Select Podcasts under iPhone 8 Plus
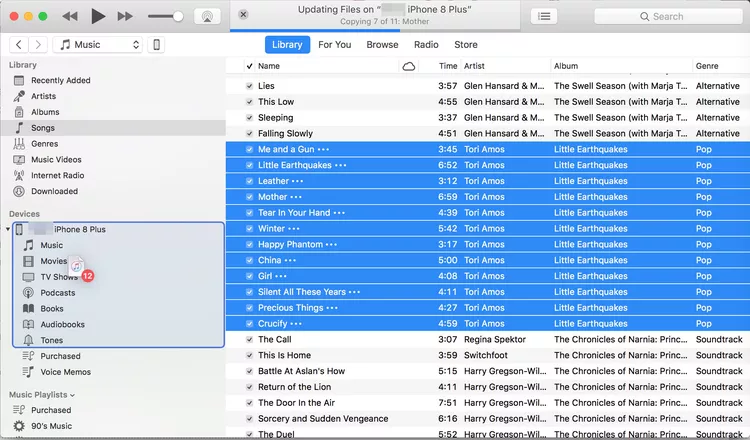Viewport: 750px width, 440px height. pyautogui.click(x=57, y=293)
